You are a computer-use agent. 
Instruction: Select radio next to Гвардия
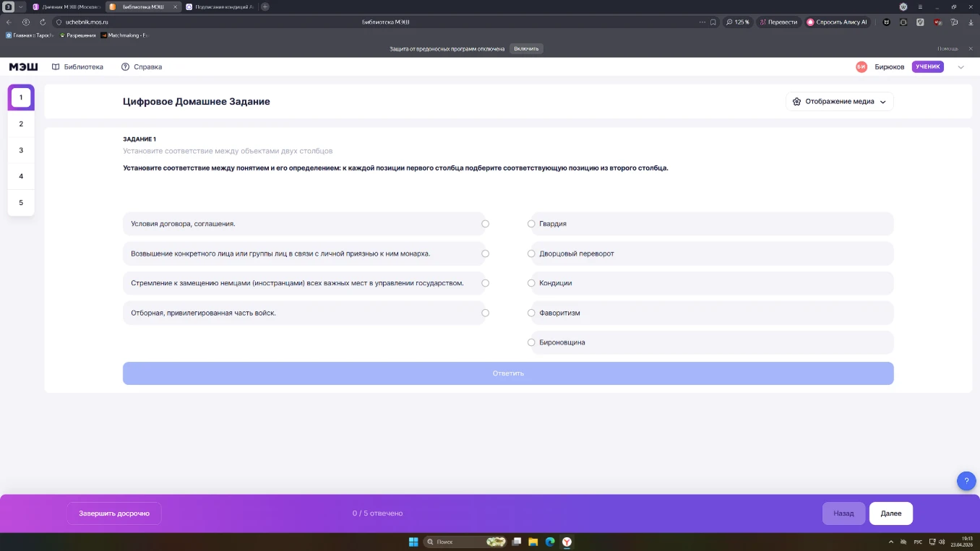coord(531,224)
